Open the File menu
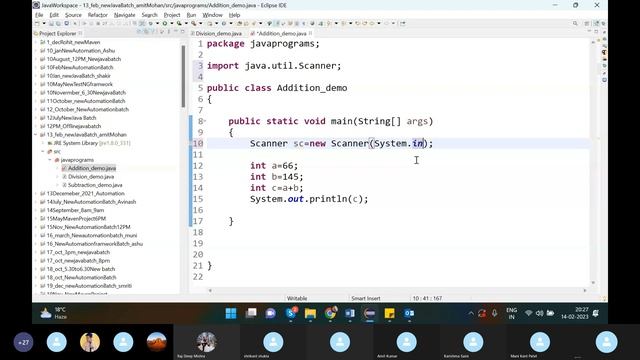640x360 pixels. (x=39, y=15)
